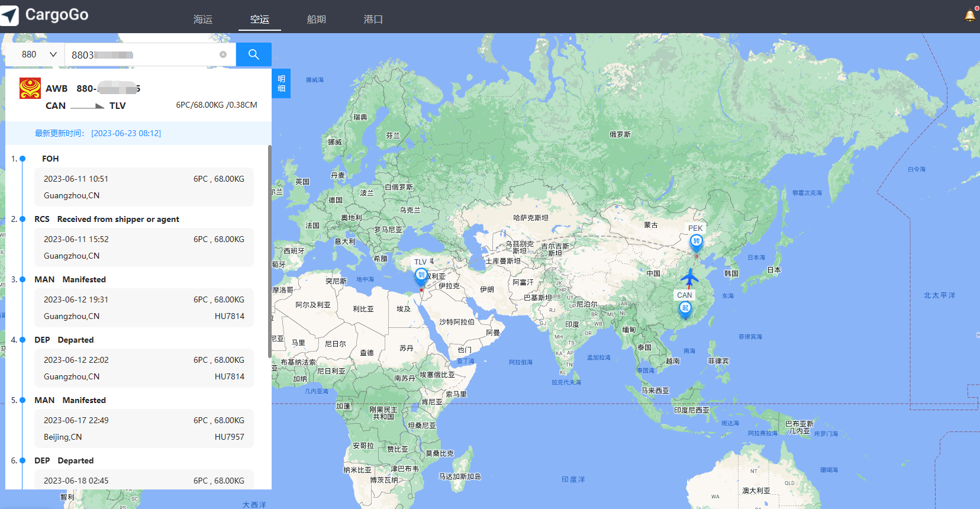Image resolution: width=980 pixels, height=509 pixels.
Task: Select the FOH status heading
Action: click(50, 159)
